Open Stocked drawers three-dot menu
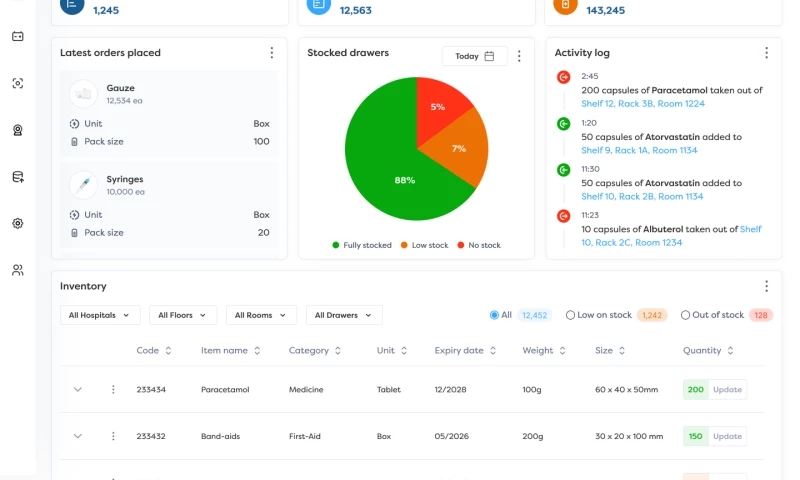Screen dimensions: 800x480 (519, 56)
